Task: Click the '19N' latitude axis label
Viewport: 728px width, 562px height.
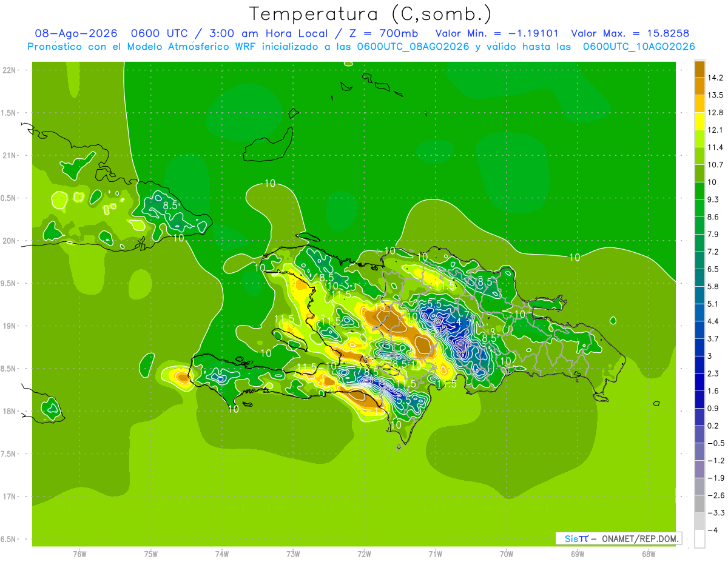Action: (x=9, y=326)
